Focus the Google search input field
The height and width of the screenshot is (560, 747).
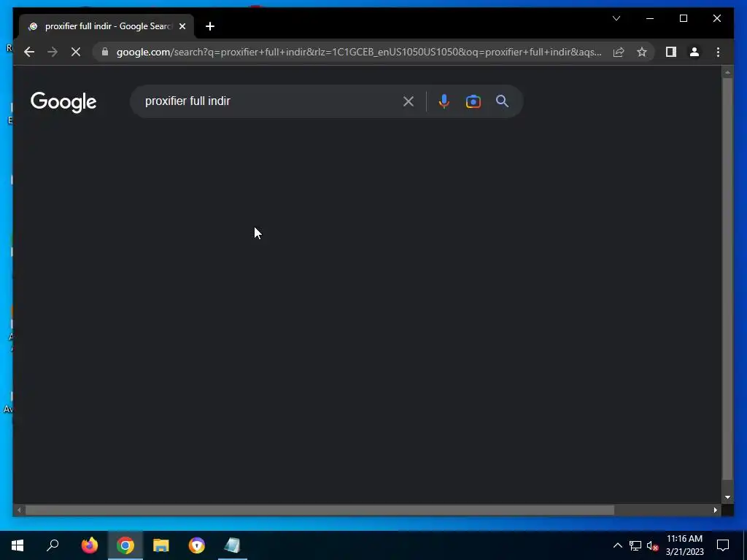click(269, 101)
